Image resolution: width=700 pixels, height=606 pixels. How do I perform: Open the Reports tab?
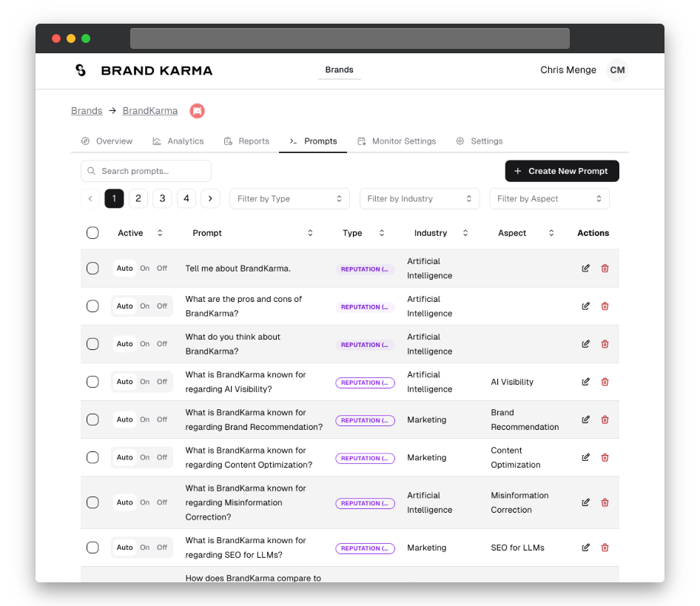[x=247, y=141]
